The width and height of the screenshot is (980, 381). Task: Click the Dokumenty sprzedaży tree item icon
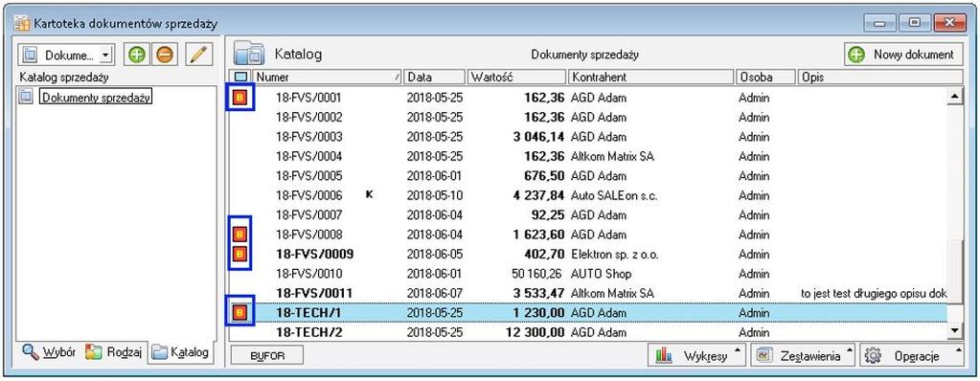coord(26,97)
